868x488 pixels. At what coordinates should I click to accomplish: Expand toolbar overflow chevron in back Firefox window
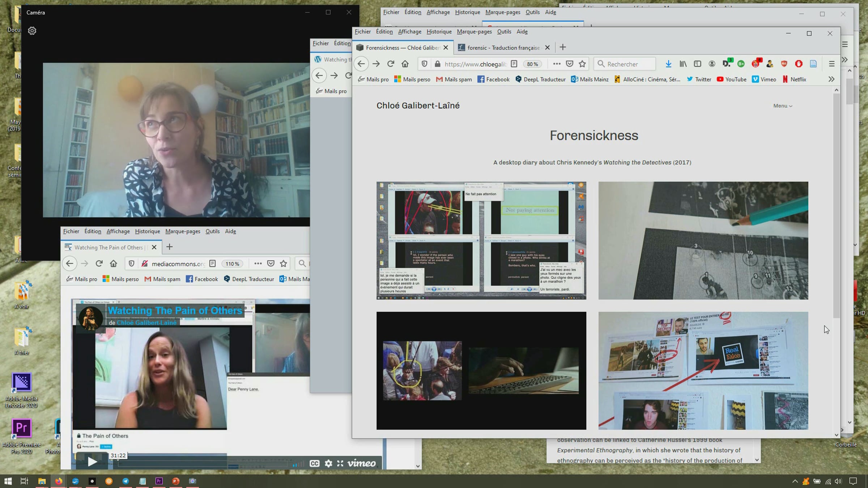point(845,60)
